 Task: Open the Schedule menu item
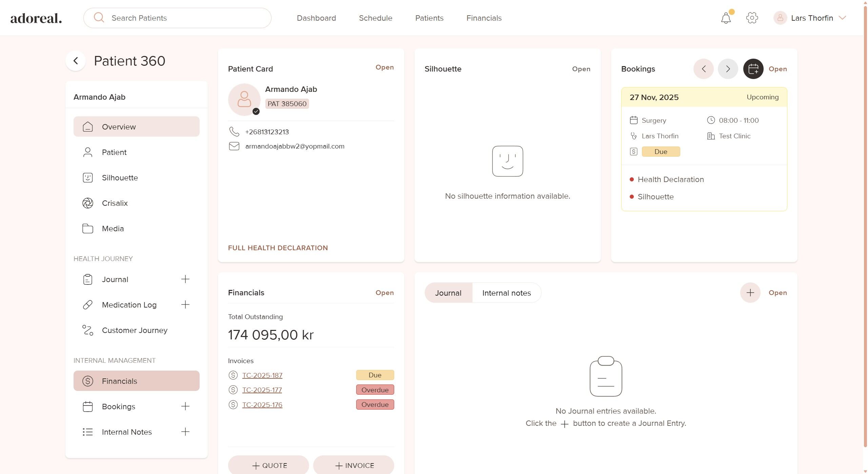(x=375, y=18)
